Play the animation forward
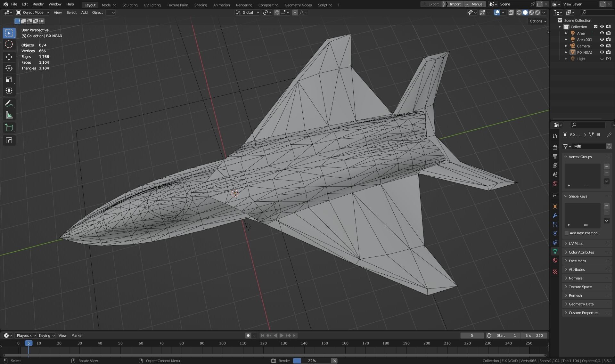Viewport: 615px width, 364px height. pos(282,336)
